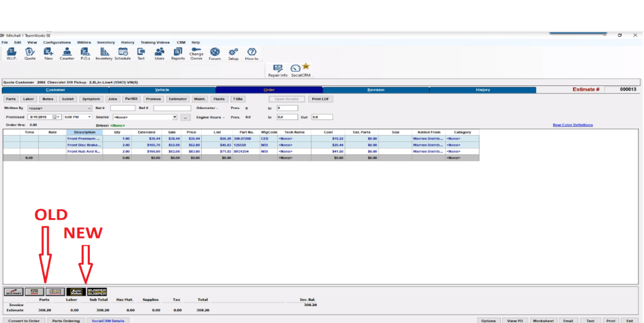Click the Bumper to Bumper catalog icon

(x=97, y=292)
